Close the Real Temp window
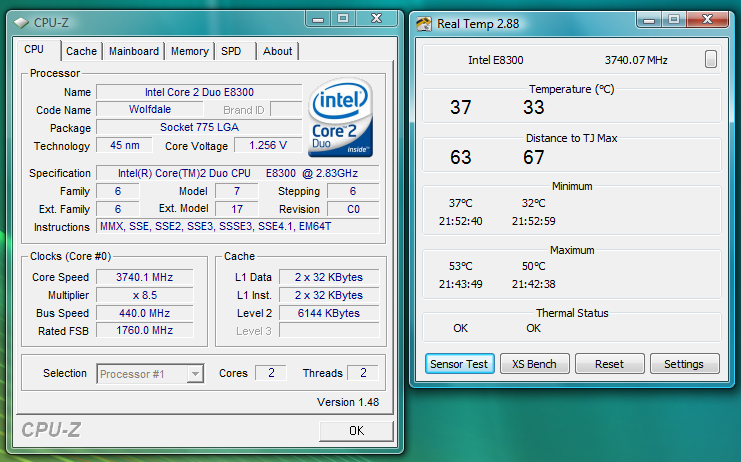741x462 pixels. tap(707, 19)
